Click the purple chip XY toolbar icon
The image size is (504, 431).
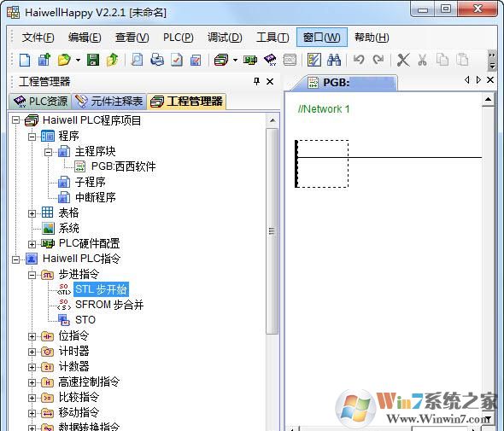270,60
